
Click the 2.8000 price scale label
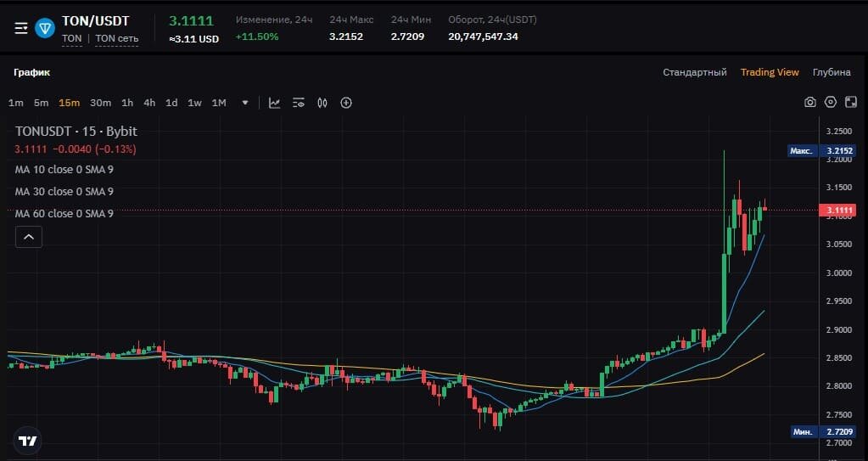838,386
